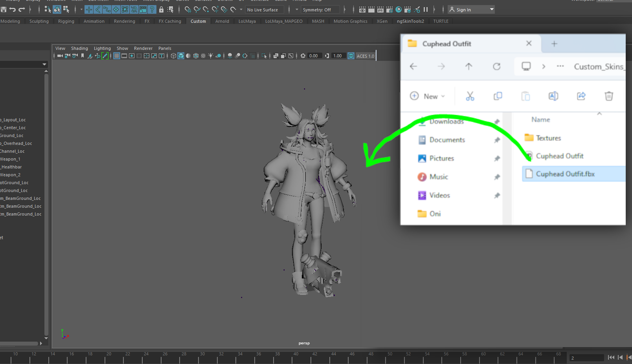Open the Sign In dropdown
The width and height of the screenshot is (632, 364).
(x=471, y=9)
